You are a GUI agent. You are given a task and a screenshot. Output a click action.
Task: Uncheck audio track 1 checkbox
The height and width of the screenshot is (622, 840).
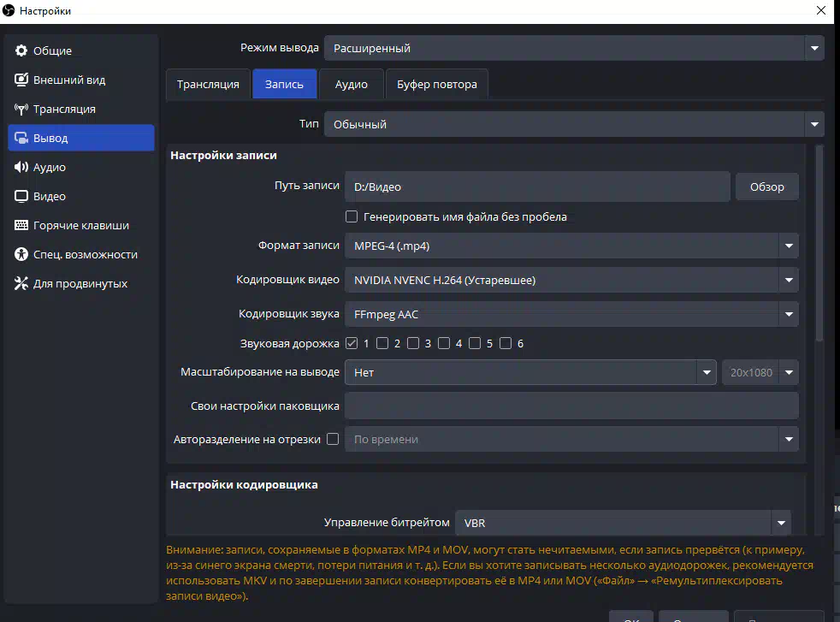(x=352, y=343)
